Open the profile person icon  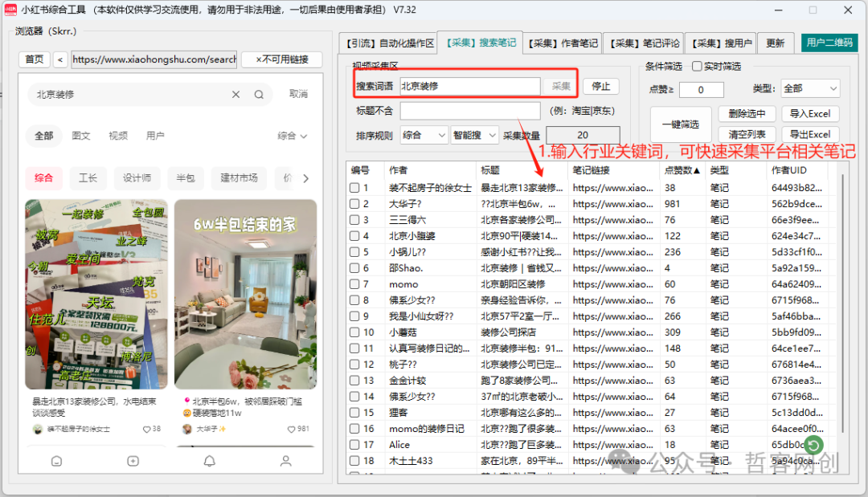pyautogui.click(x=285, y=461)
